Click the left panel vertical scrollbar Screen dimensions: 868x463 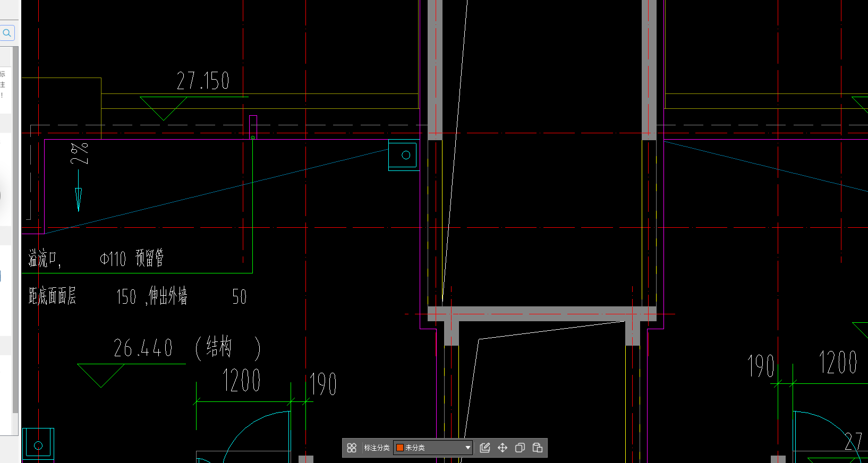16,231
